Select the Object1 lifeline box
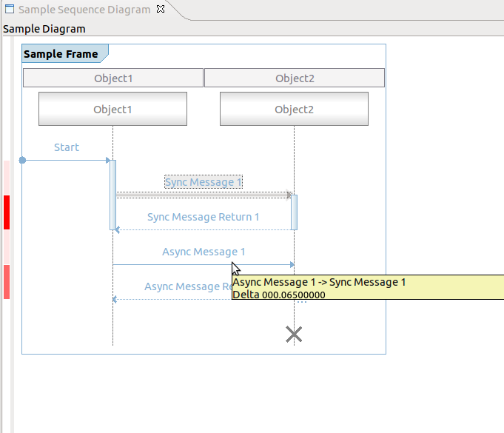The width and height of the screenshot is (504, 433). point(112,109)
